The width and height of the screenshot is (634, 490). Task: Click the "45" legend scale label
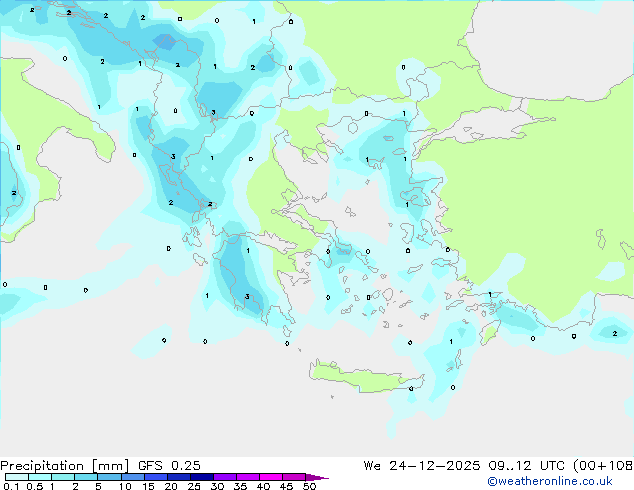(286, 486)
